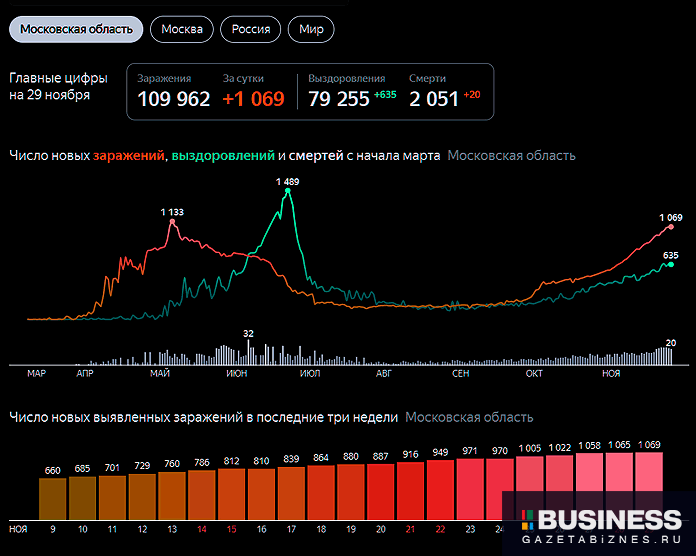Select the Россия tab
This screenshot has height=556, width=696.
250,29
